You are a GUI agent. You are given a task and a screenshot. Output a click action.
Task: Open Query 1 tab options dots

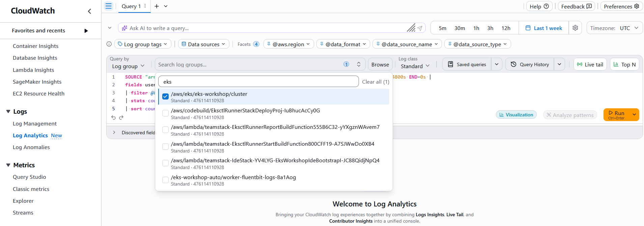click(145, 6)
